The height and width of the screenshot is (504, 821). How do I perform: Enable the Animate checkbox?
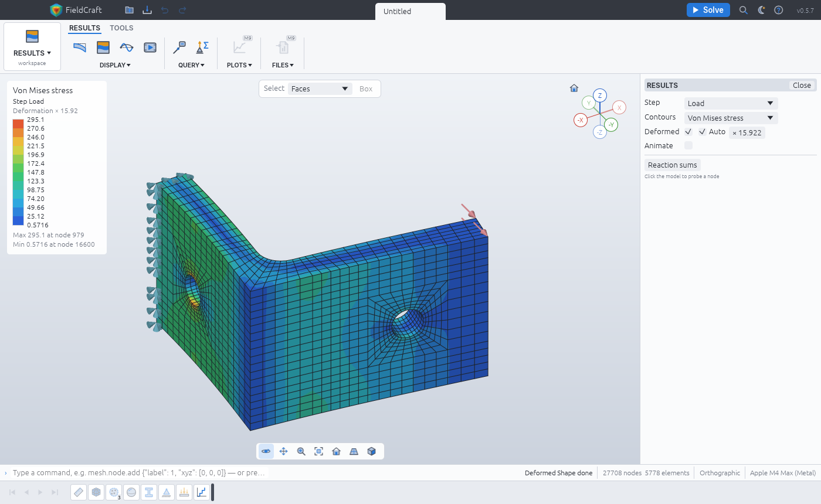tap(688, 145)
